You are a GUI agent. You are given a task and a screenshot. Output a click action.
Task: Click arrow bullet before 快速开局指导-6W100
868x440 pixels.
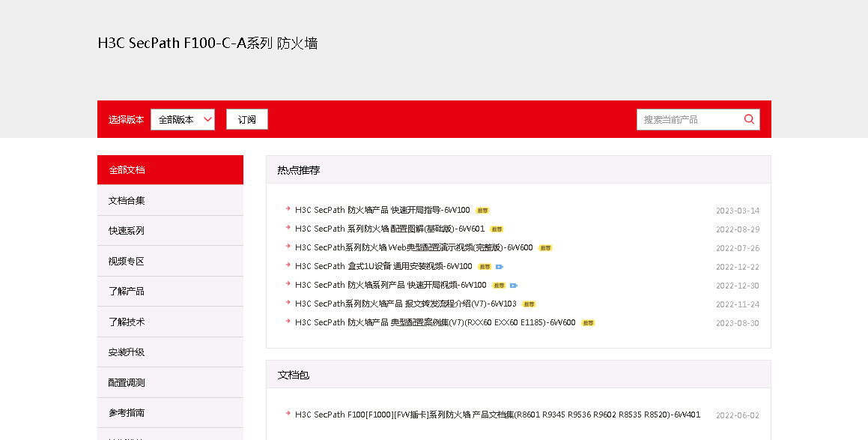pyautogui.click(x=288, y=209)
